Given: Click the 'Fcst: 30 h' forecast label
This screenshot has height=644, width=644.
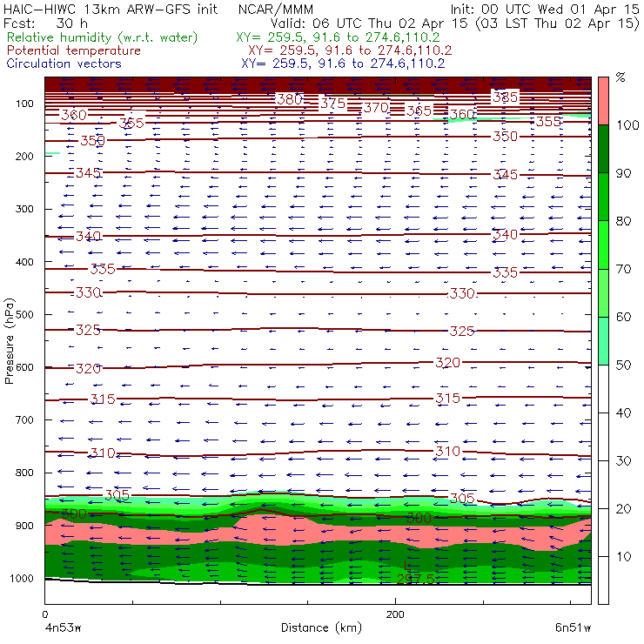Looking at the screenshot, I should 45,23.
